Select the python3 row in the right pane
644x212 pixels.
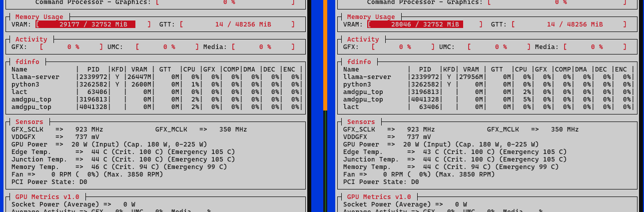click(x=489, y=84)
